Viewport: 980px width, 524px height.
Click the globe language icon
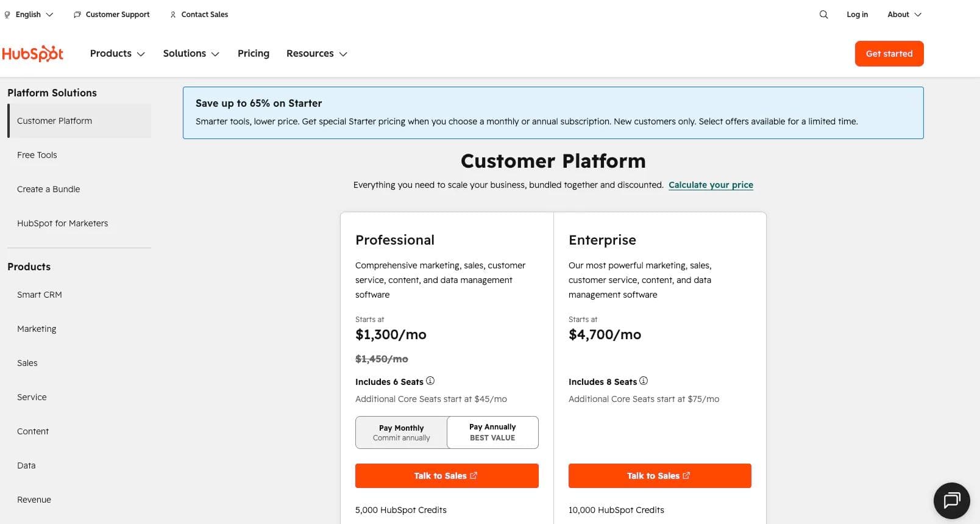pyautogui.click(x=7, y=15)
